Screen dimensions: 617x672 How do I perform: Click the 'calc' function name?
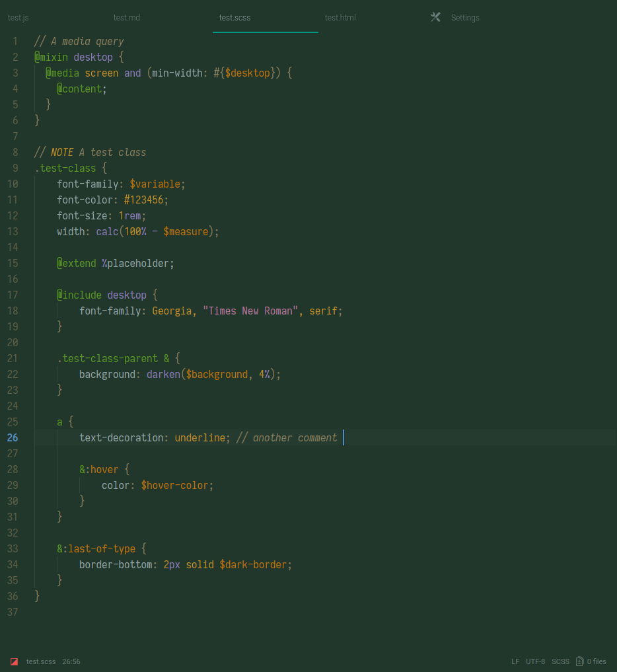coord(107,232)
